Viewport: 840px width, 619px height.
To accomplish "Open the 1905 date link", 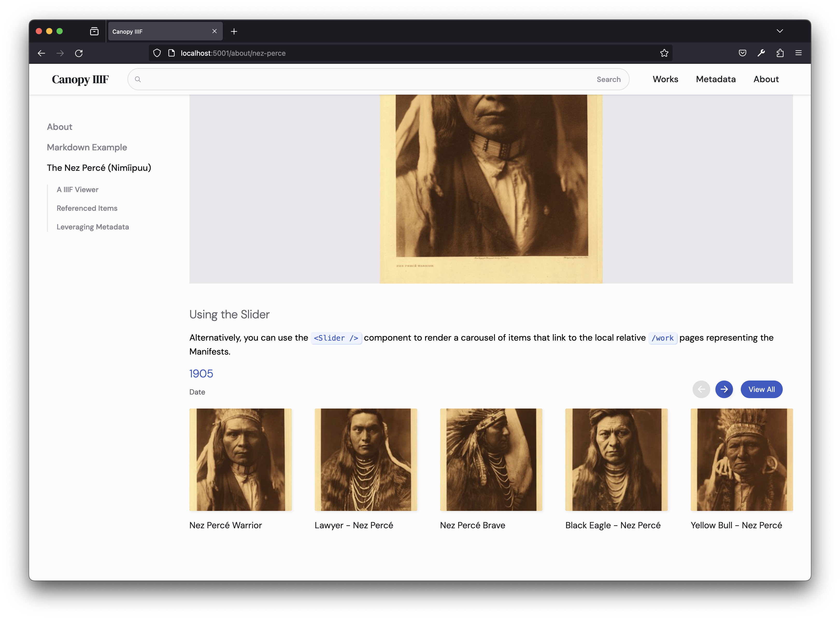I will 201,373.
